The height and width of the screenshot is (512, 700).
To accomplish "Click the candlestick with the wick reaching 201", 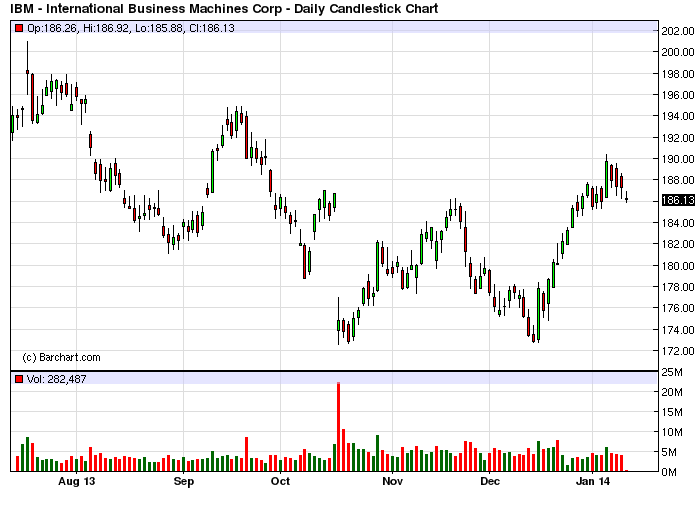I will click(x=27, y=68).
